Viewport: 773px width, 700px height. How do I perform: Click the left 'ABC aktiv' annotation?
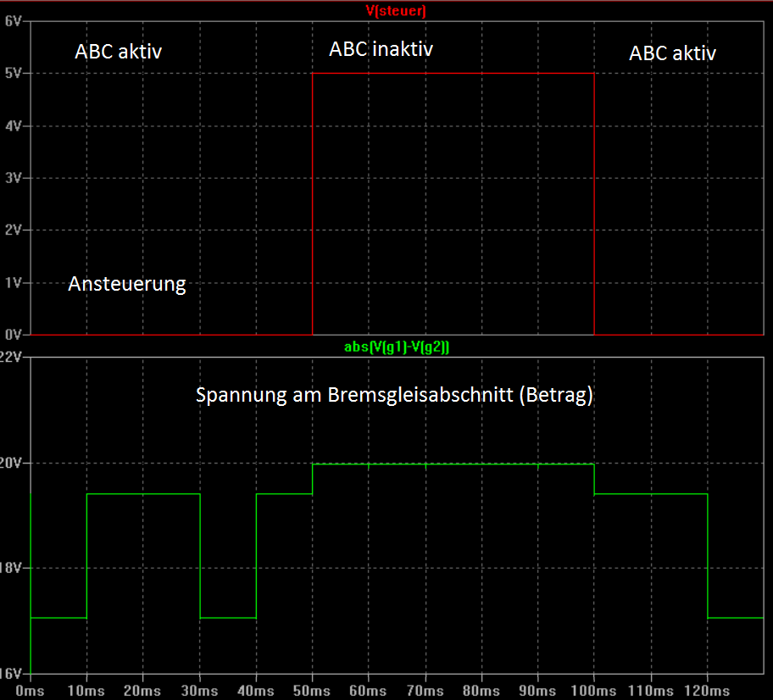119,51
